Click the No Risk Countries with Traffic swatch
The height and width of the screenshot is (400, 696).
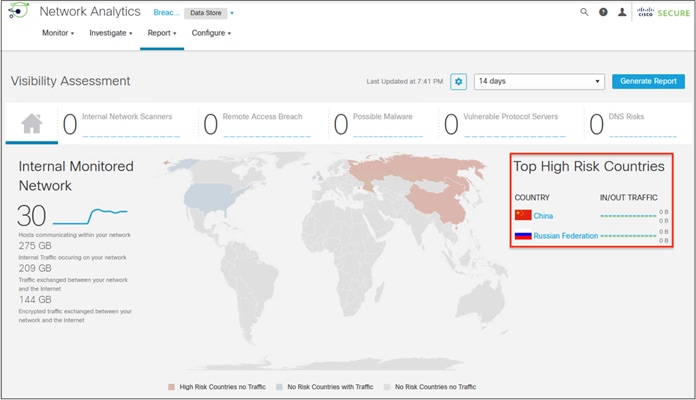[x=279, y=387]
